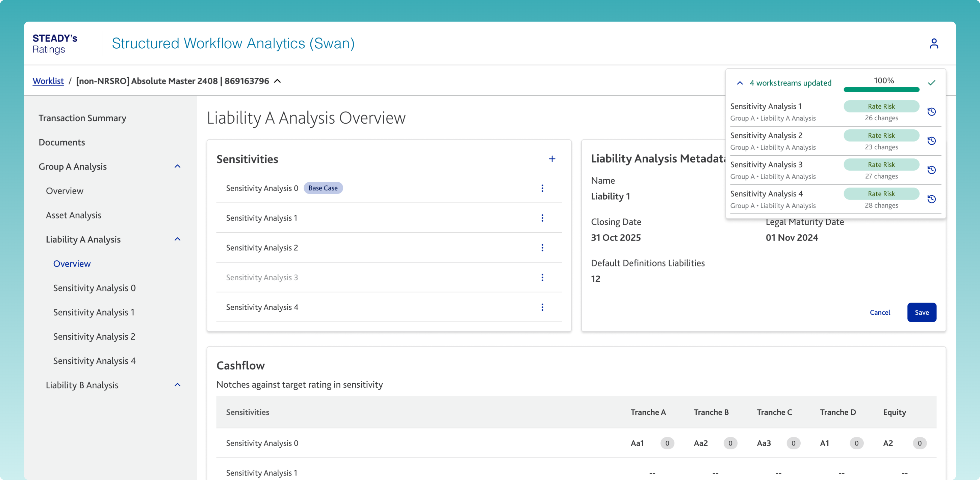980x480 pixels.
Task: Click the 100% progress bar
Action: [881, 89]
